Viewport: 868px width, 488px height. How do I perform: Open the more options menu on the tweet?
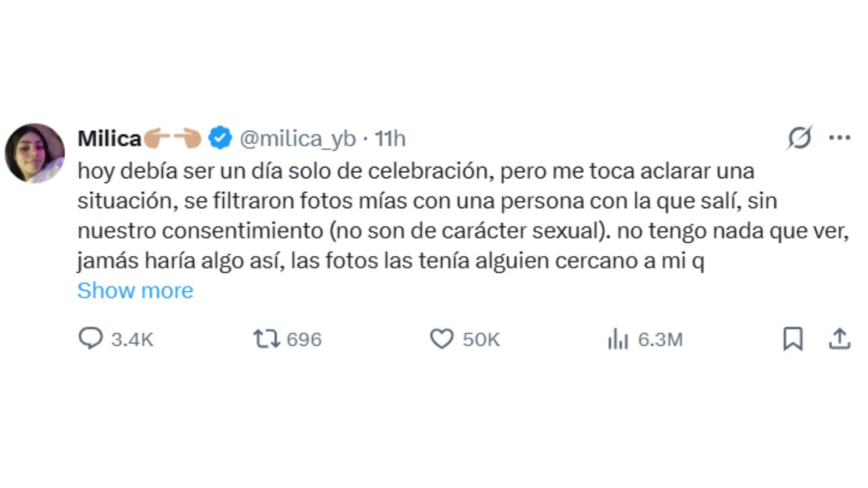click(840, 137)
